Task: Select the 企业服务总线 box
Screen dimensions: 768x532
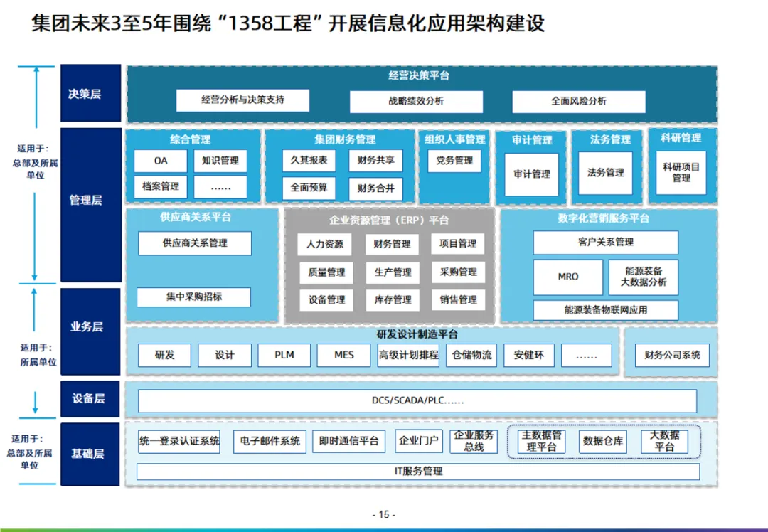Action: tap(474, 442)
